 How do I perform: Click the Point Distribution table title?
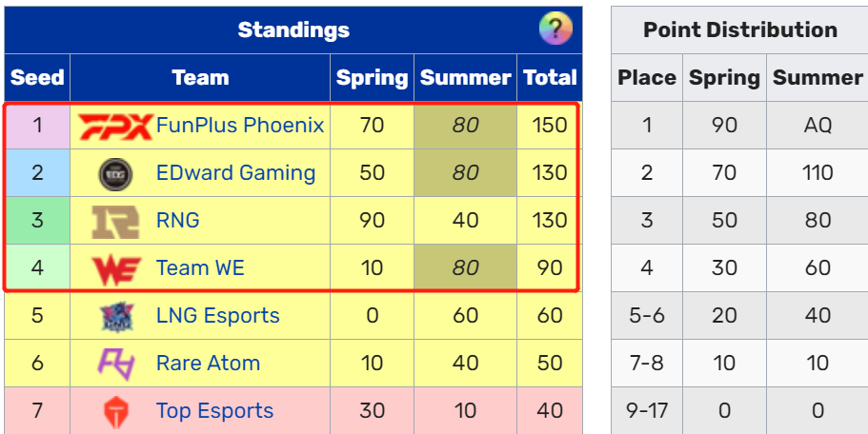pyautogui.click(x=739, y=30)
